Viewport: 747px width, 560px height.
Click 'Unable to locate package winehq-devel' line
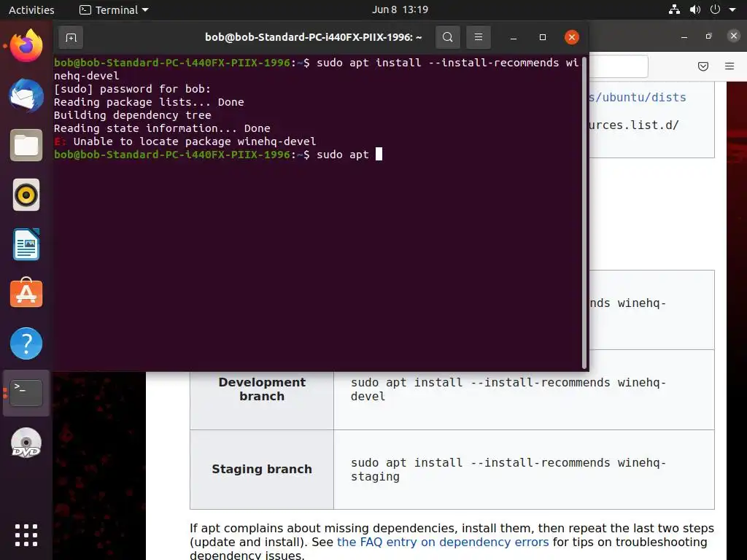click(185, 141)
